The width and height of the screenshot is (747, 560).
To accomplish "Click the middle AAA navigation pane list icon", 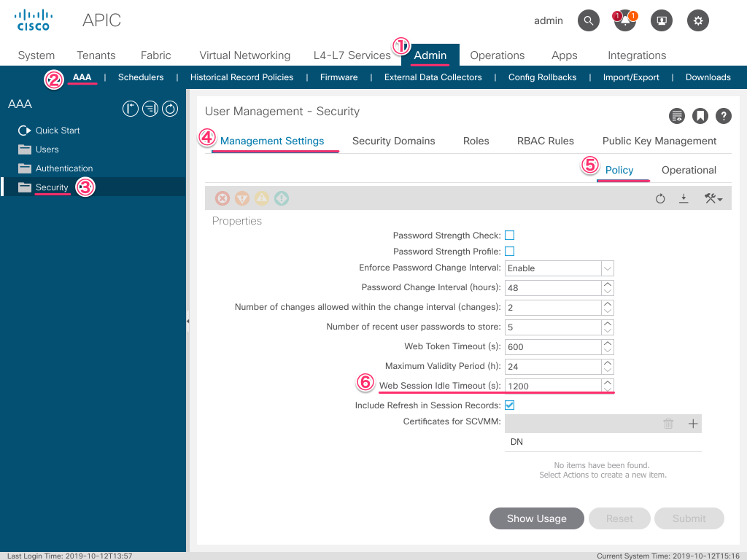I will pyautogui.click(x=150, y=109).
